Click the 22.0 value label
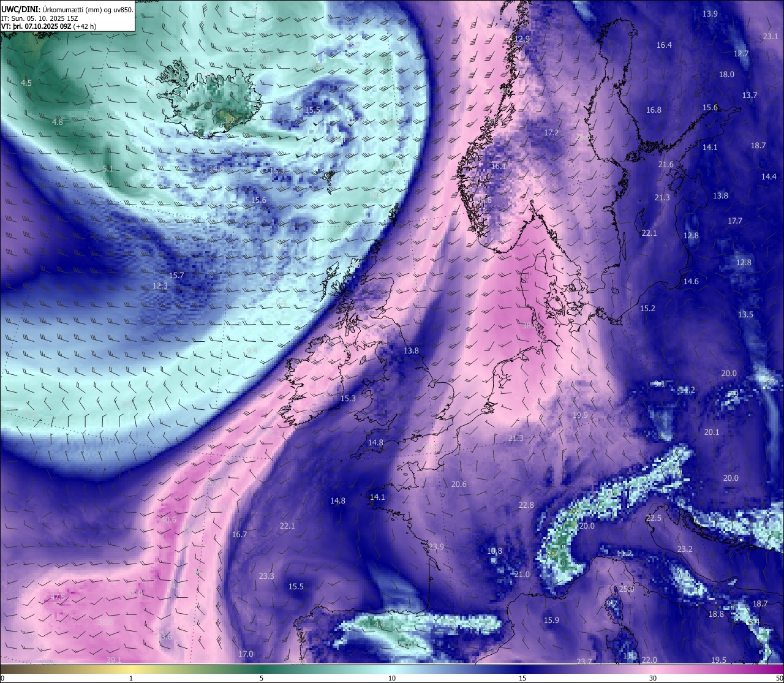This screenshot has height=683, width=784. tap(649, 660)
